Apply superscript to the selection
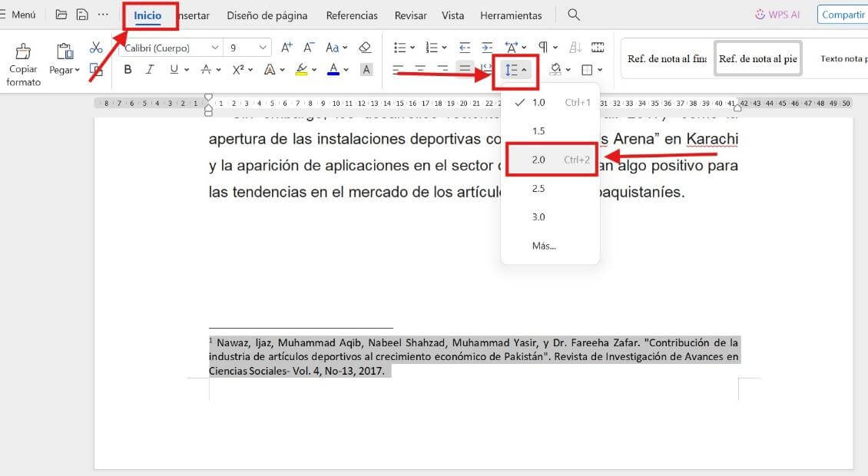868x476 pixels. 237,69
